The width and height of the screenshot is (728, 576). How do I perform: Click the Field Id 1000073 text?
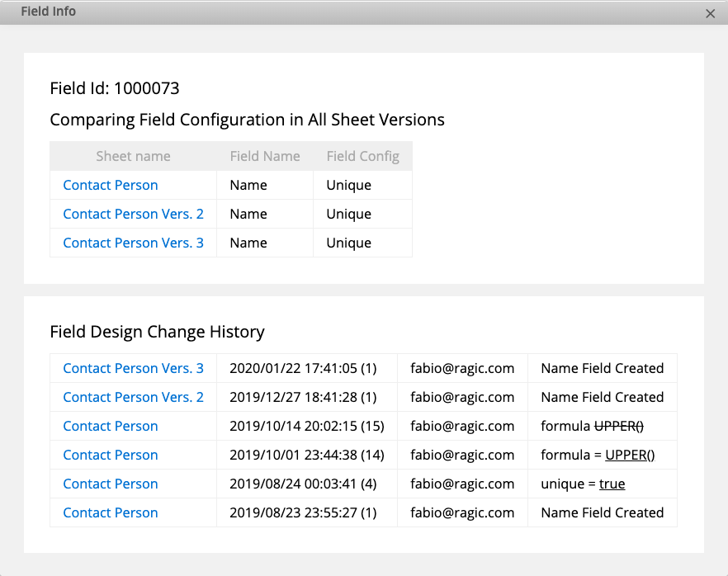point(115,88)
